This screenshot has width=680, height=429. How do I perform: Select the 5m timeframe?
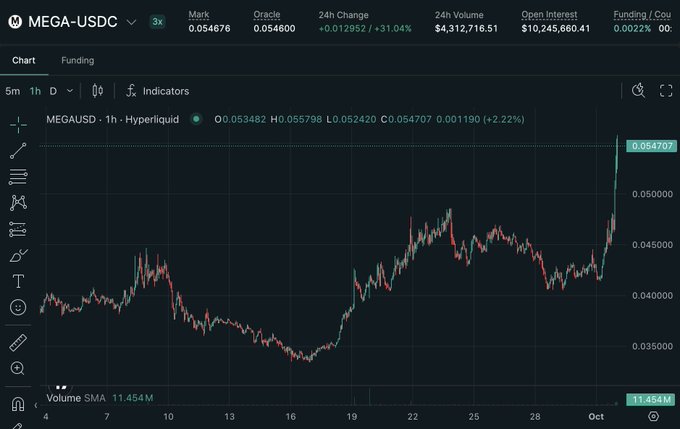13,91
